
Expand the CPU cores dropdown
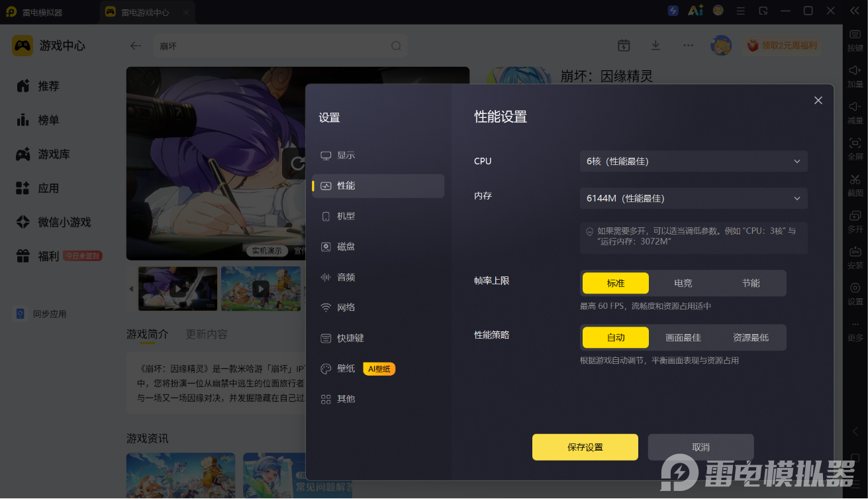[694, 161]
